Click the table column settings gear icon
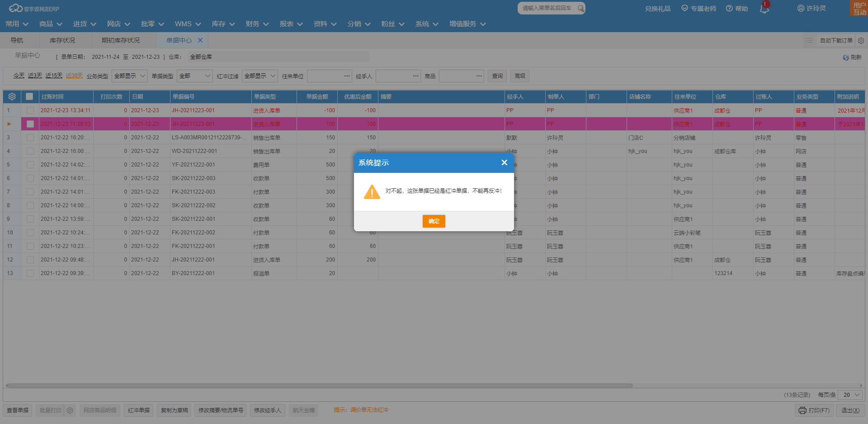 tap(12, 96)
